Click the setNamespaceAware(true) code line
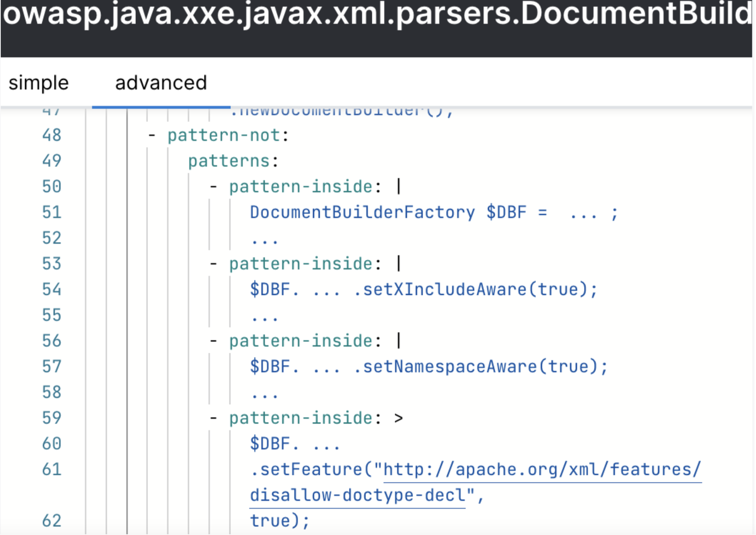 (428, 367)
